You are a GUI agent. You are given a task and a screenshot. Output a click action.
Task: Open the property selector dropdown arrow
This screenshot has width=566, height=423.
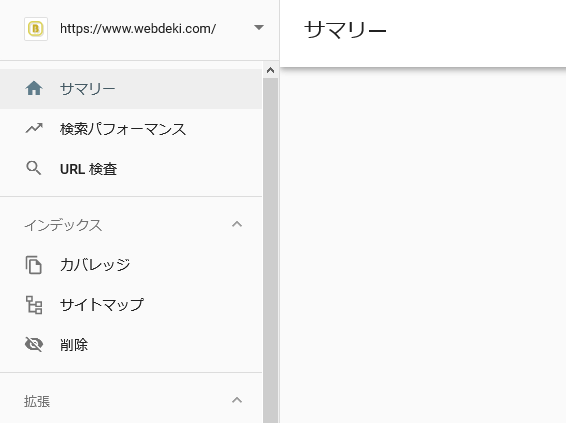(x=259, y=27)
